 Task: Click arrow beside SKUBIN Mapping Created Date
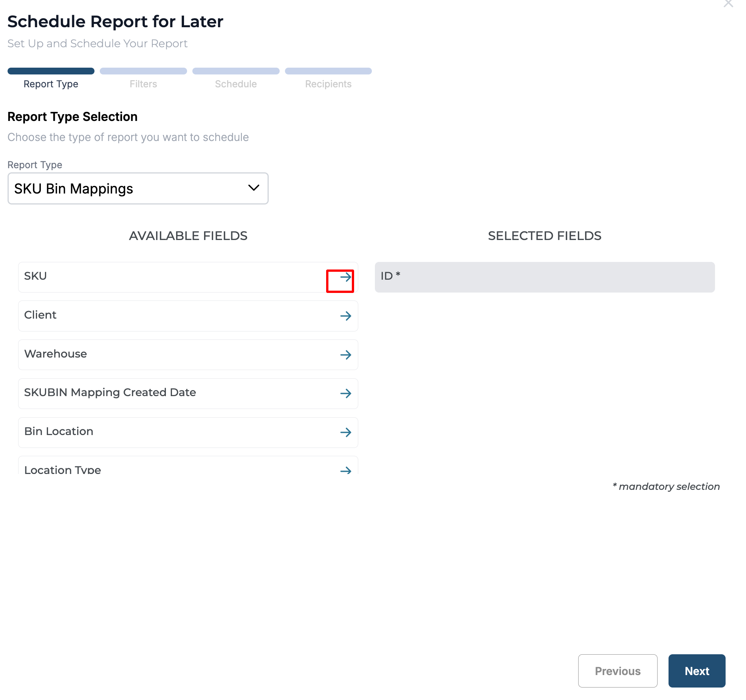pyautogui.click(x=345, y=393)
